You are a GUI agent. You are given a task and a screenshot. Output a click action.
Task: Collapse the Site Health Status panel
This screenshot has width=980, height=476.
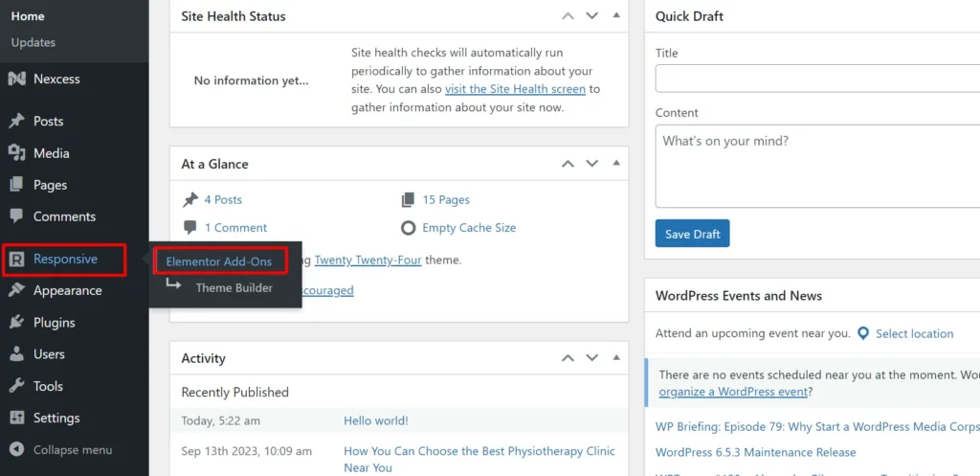(x=616, y=15)
